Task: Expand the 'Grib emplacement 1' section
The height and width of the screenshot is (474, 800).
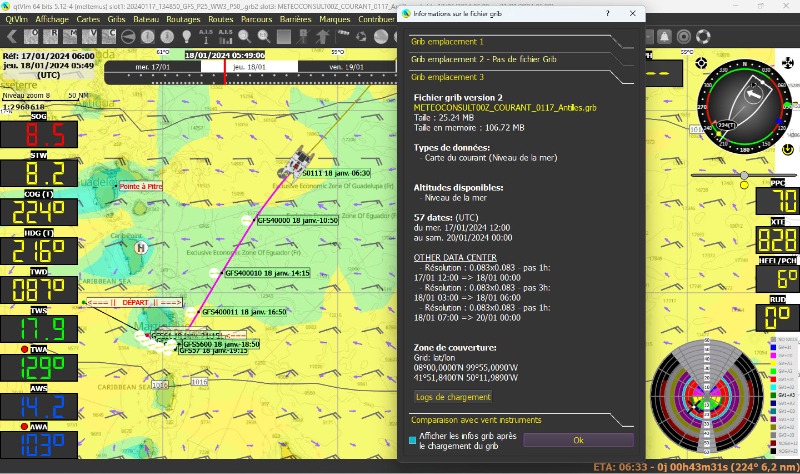Action: (521, 42)
